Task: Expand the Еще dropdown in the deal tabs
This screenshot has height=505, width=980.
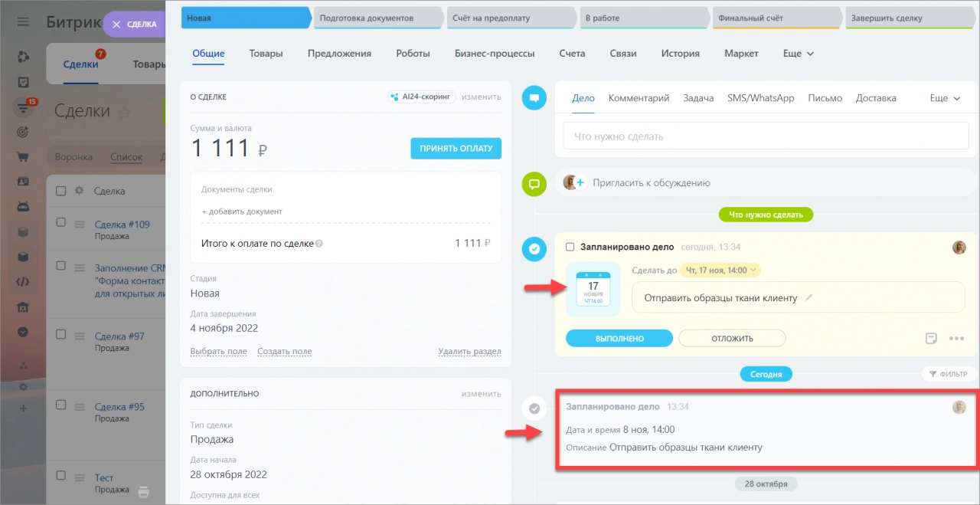Action: pyautogui.click(x=799, y=54)
